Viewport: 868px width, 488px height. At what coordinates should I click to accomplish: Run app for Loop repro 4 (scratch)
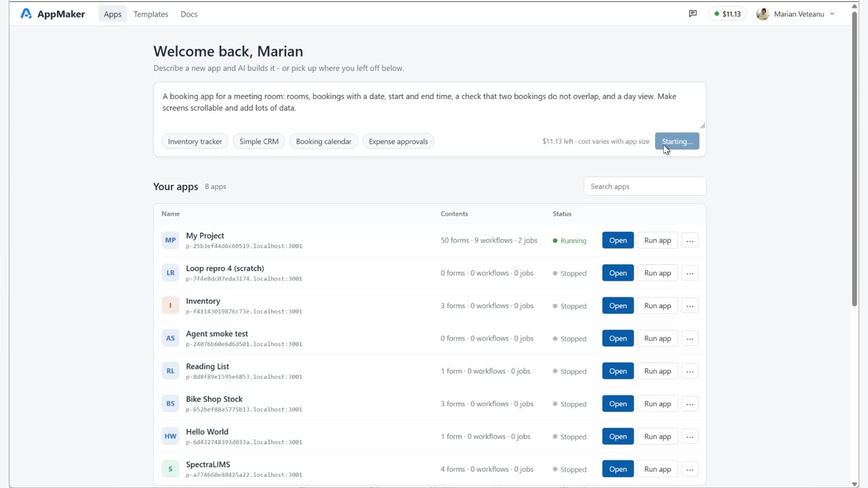[657, 273]
